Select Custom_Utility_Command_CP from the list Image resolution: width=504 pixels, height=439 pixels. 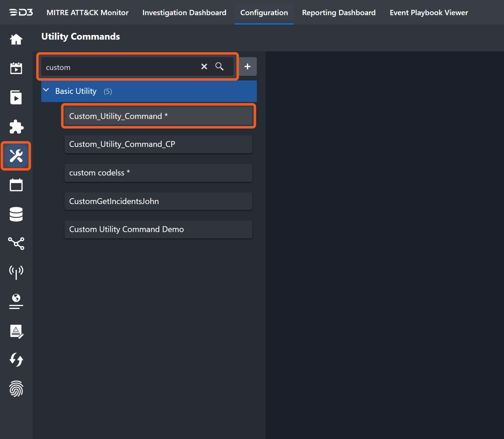[158, 144]
